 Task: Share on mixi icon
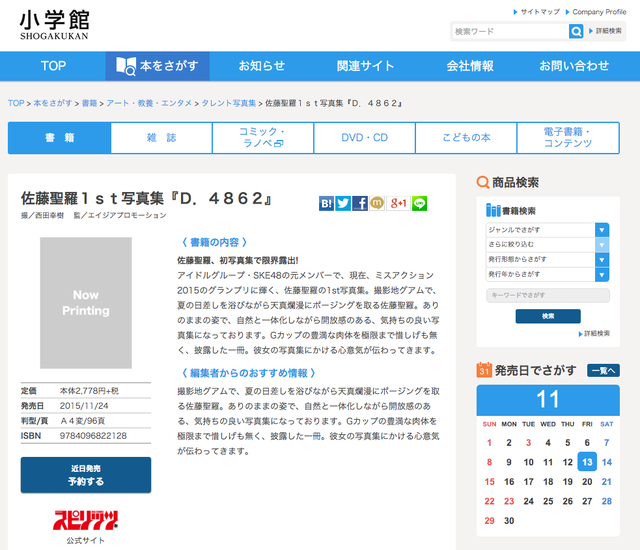tap(377, 203)
